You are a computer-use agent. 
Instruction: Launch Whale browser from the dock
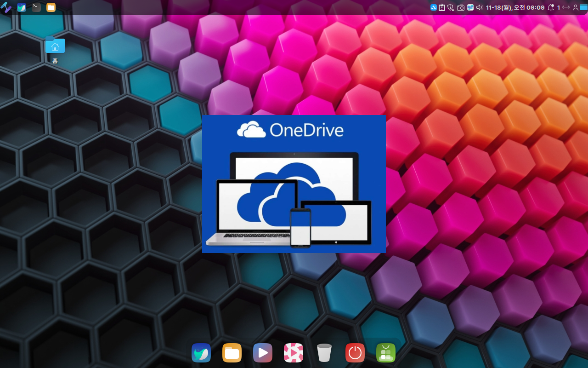point(201,353)
